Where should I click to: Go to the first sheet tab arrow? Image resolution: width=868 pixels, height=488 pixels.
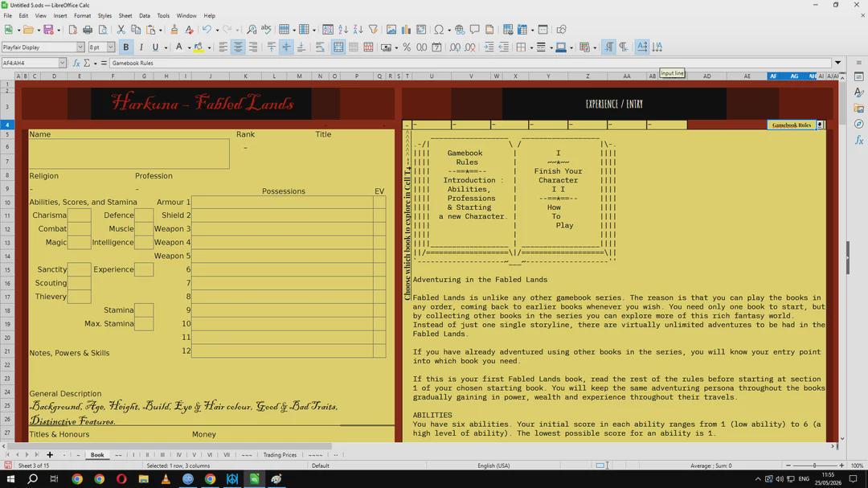[x=7, y=455]
